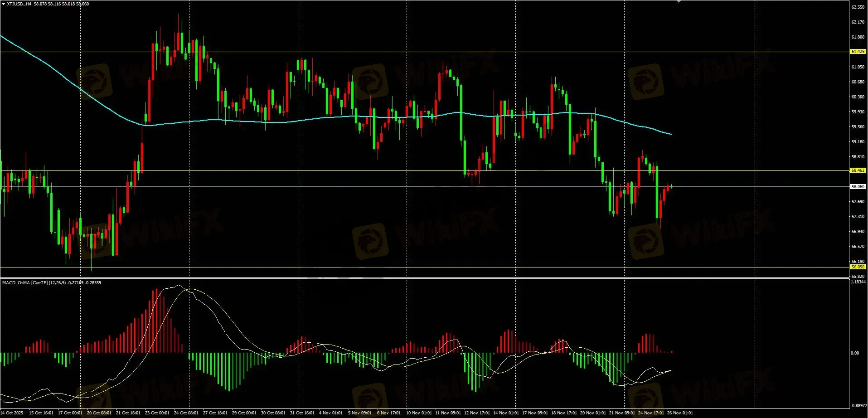
Task: Select the yellow 58.463 price level tag
Action: 858,170
